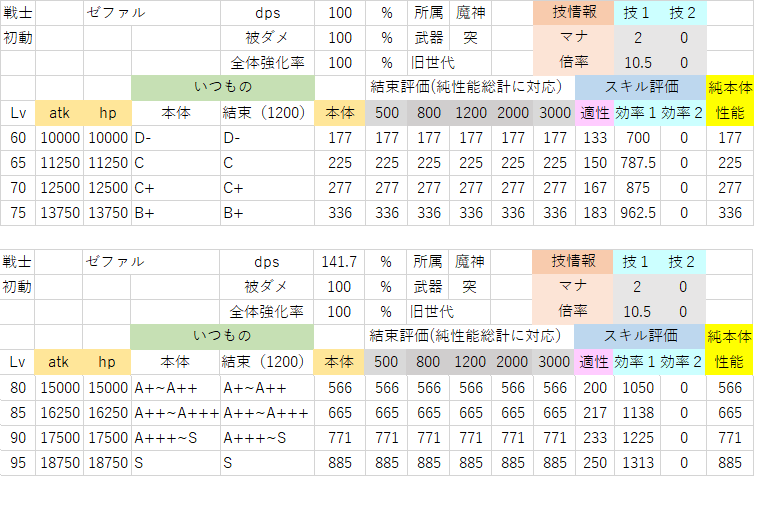Click 効率1 value 1225

638,438
